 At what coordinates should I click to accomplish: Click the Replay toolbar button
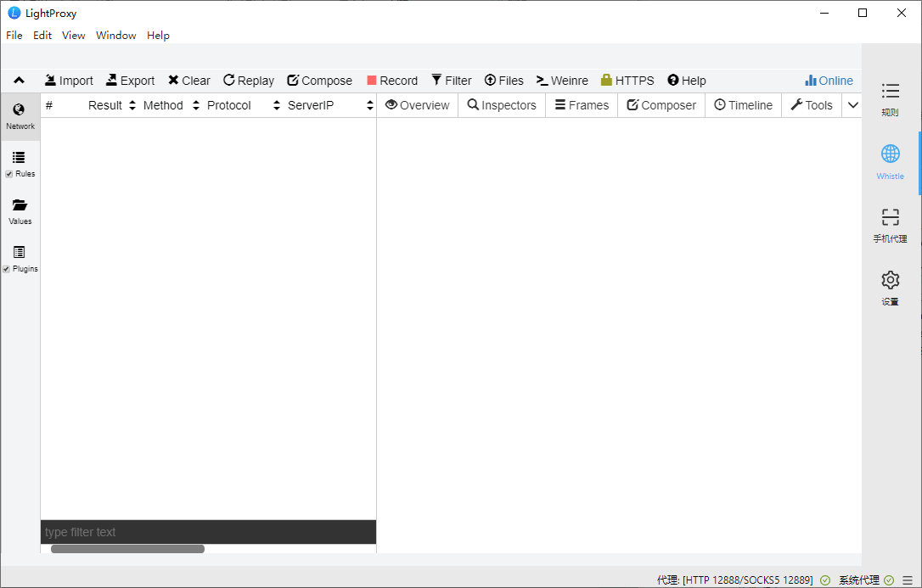click(x=248, y=81)
